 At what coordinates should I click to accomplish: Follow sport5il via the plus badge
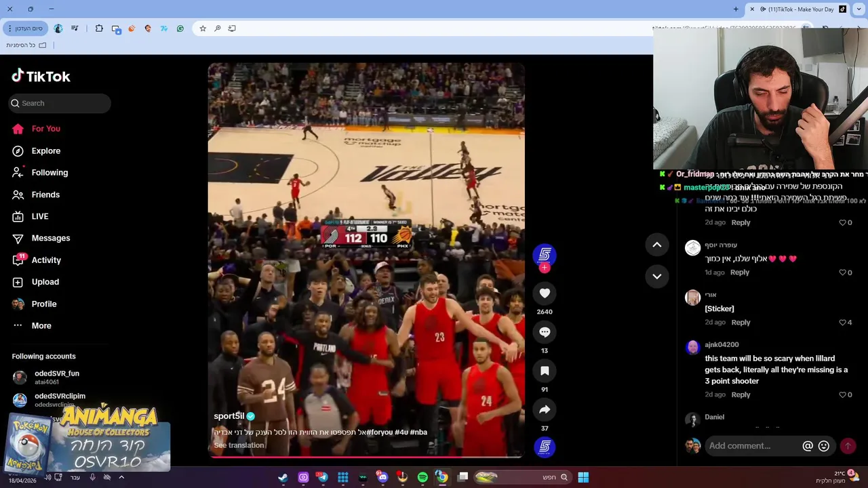[x=545, y=268]
